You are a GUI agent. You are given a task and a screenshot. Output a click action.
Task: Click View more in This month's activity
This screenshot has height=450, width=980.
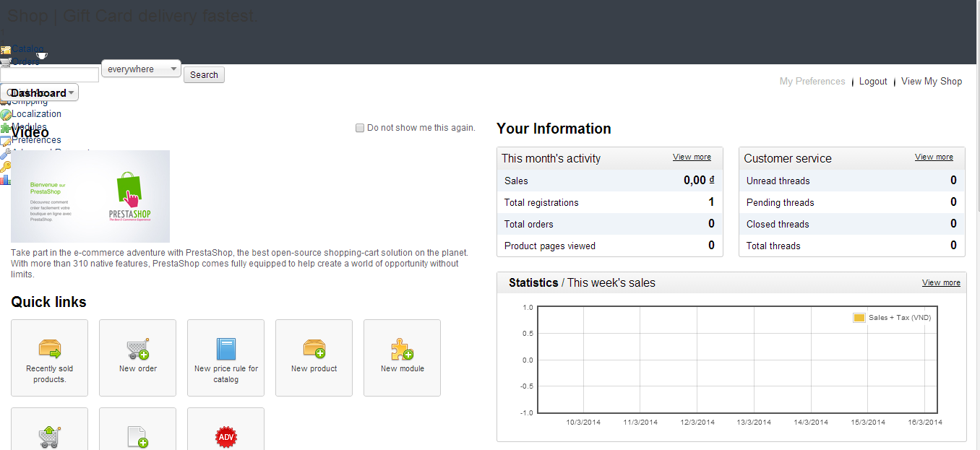(692, 157)
